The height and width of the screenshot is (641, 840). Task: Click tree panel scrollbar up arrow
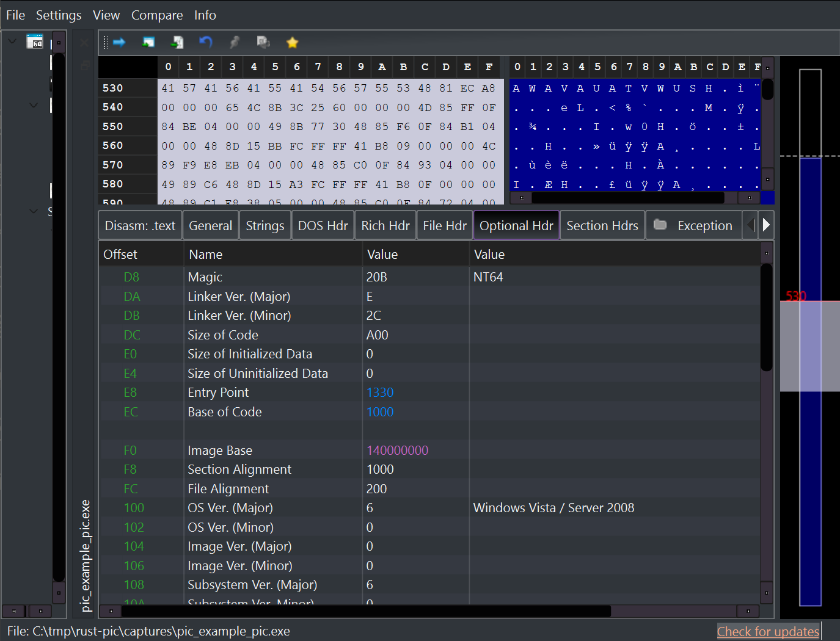(59, 43)
